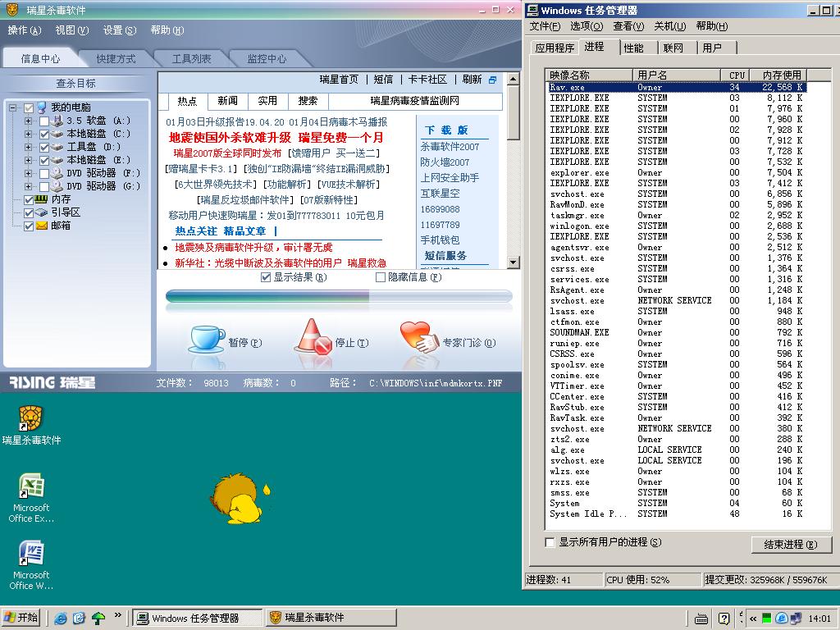The image size is (840, 630).
Task: Uncheck the 内存 checkbox
Action: (x=29, y=200)
